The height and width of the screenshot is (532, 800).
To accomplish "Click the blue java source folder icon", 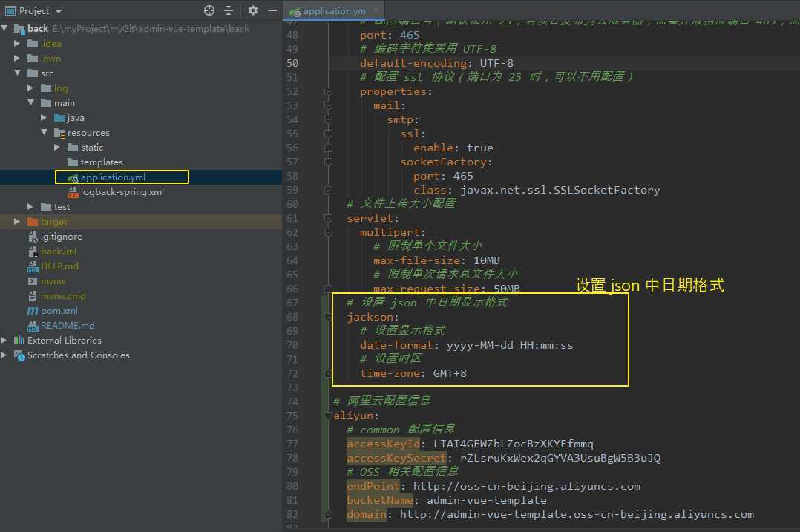I will pos(59,118).
